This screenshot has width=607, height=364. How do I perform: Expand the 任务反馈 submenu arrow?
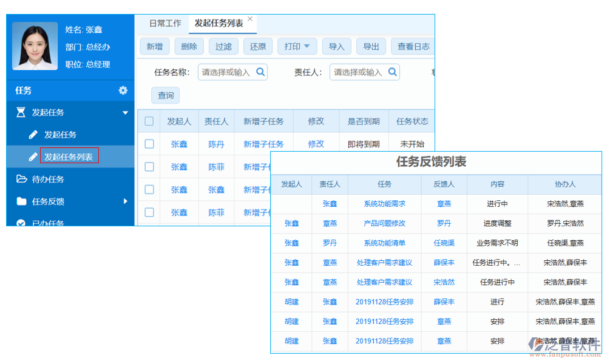(x=125, y=201)
